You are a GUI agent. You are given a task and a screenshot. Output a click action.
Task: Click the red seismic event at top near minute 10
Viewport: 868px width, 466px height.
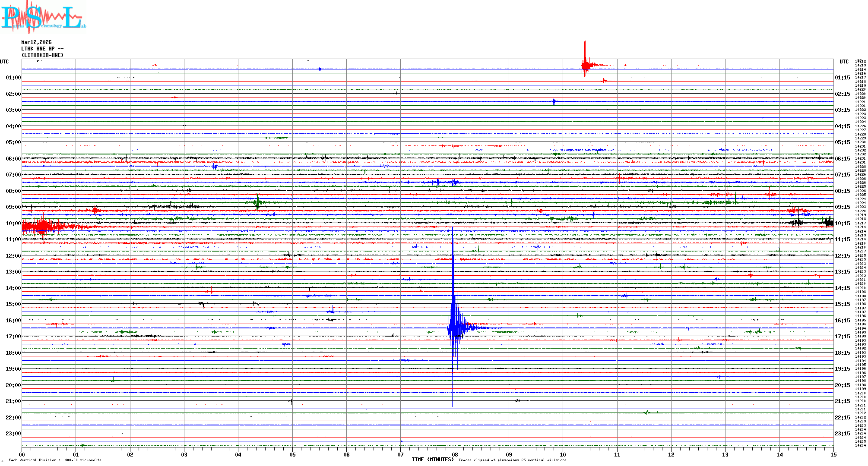(x=585, y=65)
